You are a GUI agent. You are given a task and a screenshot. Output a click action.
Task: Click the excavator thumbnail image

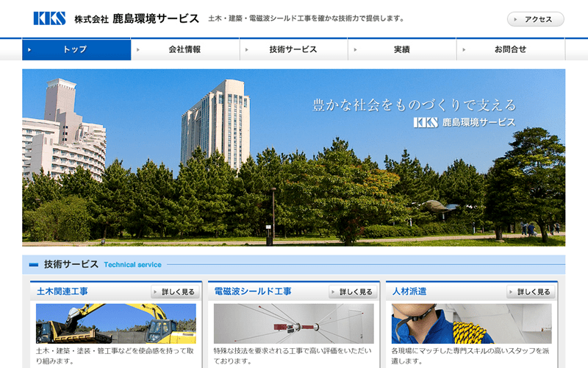(116, 324)
